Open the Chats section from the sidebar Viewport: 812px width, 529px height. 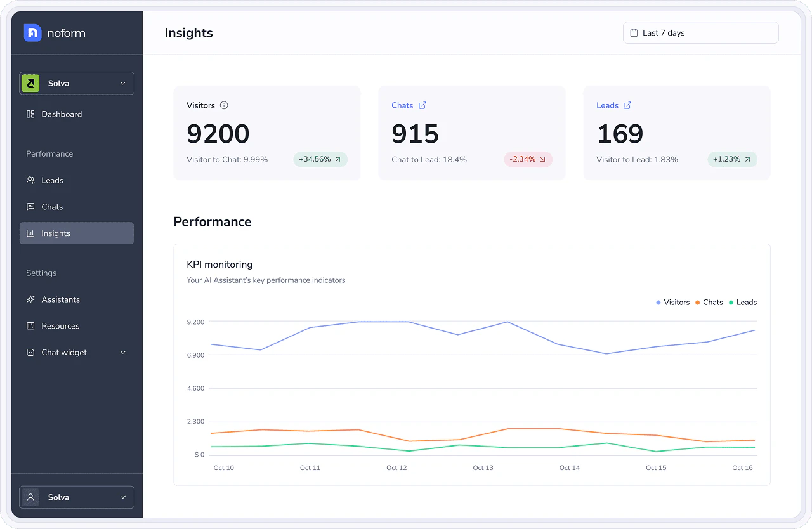point(53,207)
